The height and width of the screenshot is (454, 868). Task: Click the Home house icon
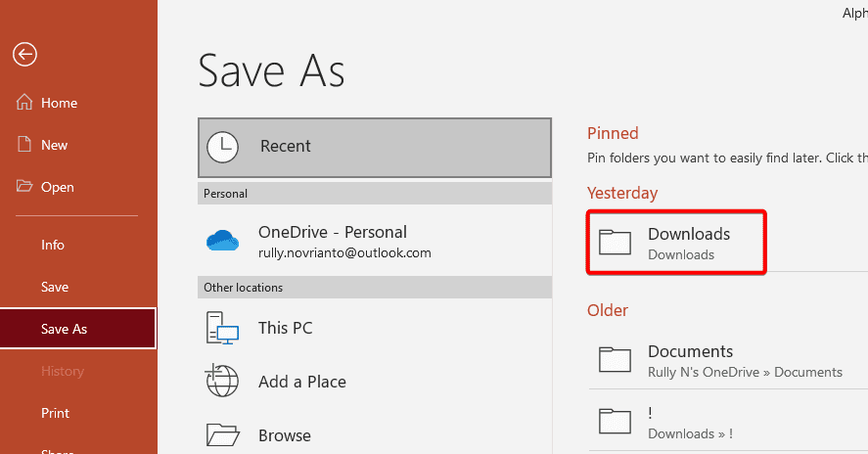coord(23,102)
